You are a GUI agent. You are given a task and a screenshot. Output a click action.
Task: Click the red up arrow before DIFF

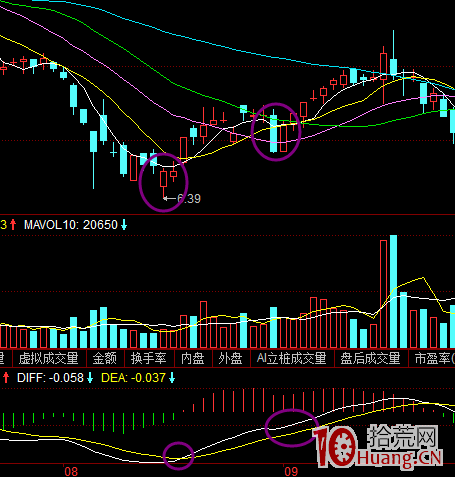(x=6, y=378)
